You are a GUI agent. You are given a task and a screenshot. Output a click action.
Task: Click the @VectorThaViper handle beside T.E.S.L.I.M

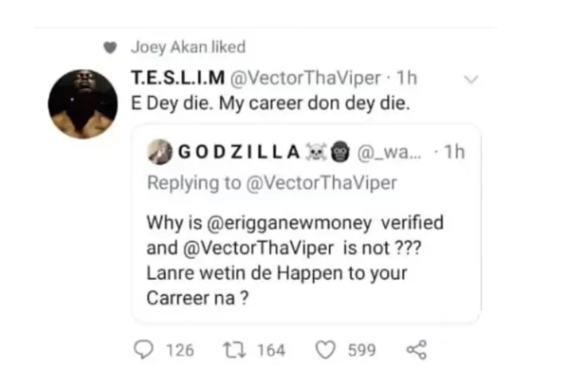(x=307, y=78)
